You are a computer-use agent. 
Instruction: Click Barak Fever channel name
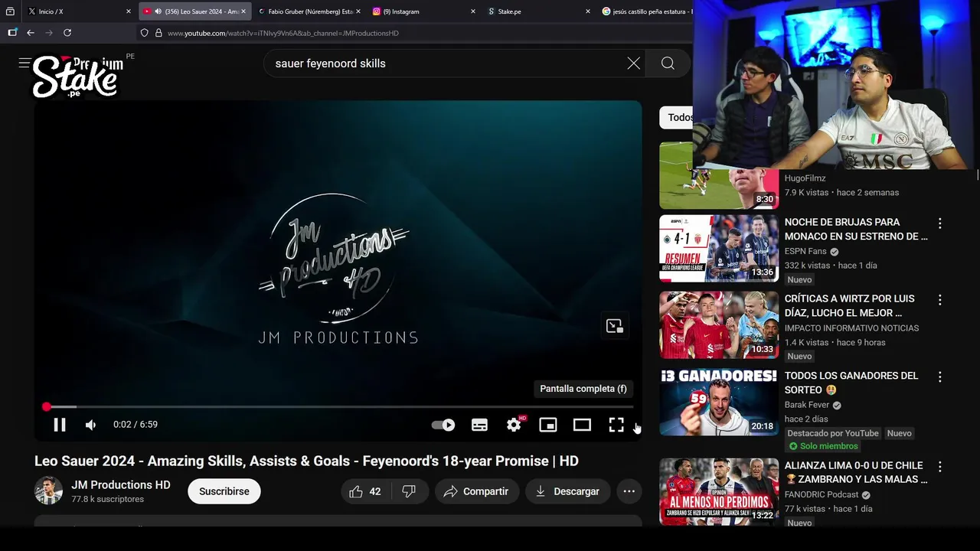[x=807, y=405]
